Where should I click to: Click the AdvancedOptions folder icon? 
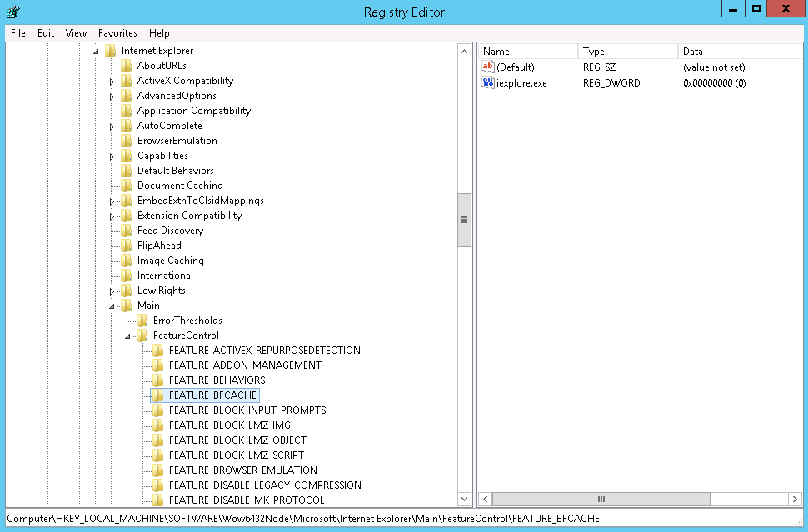click(127, 95)
